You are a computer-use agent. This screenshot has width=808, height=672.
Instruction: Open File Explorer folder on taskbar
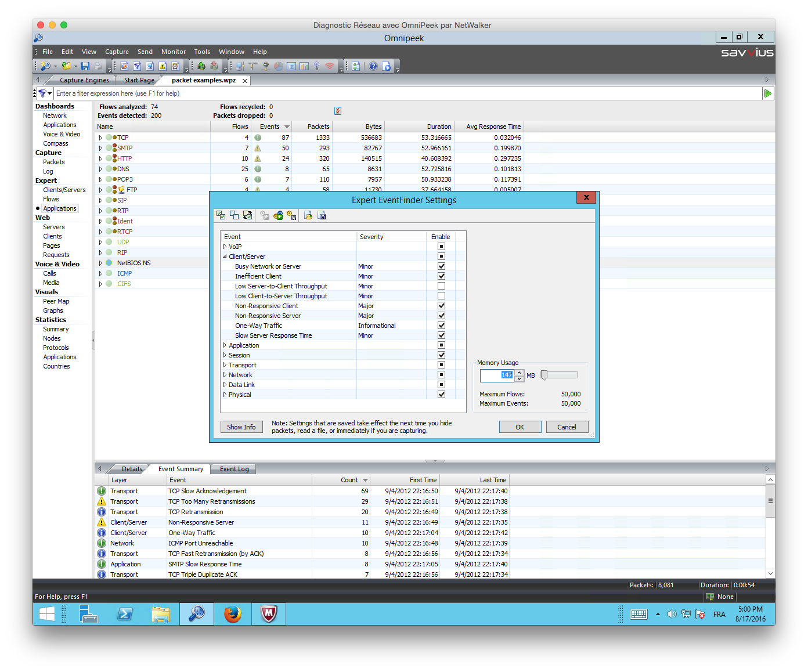pos(161,613)
